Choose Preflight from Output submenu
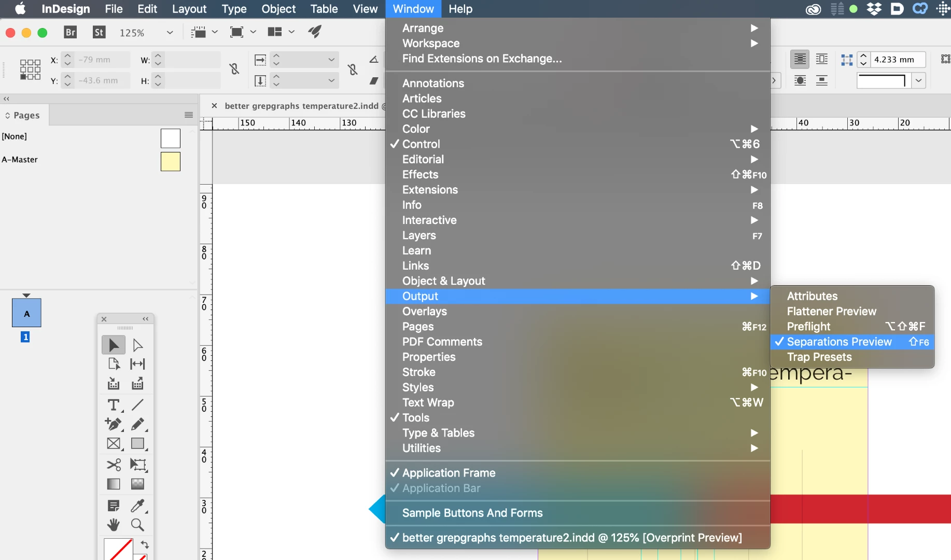 [852, 327]
